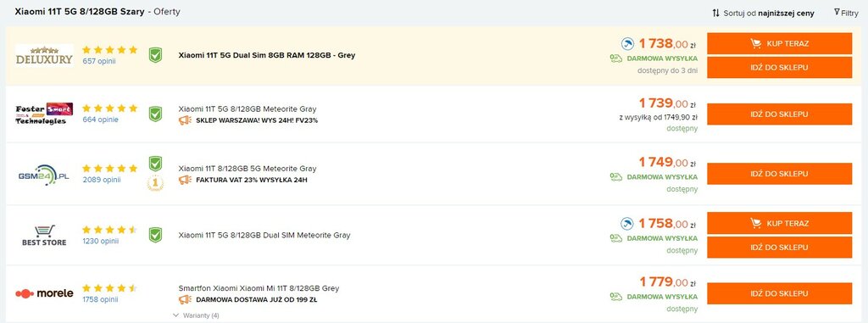The height and width of the screenshot is (323, 868).
Task: Click the green shield badge for Best Store
Action: point(156,235)
